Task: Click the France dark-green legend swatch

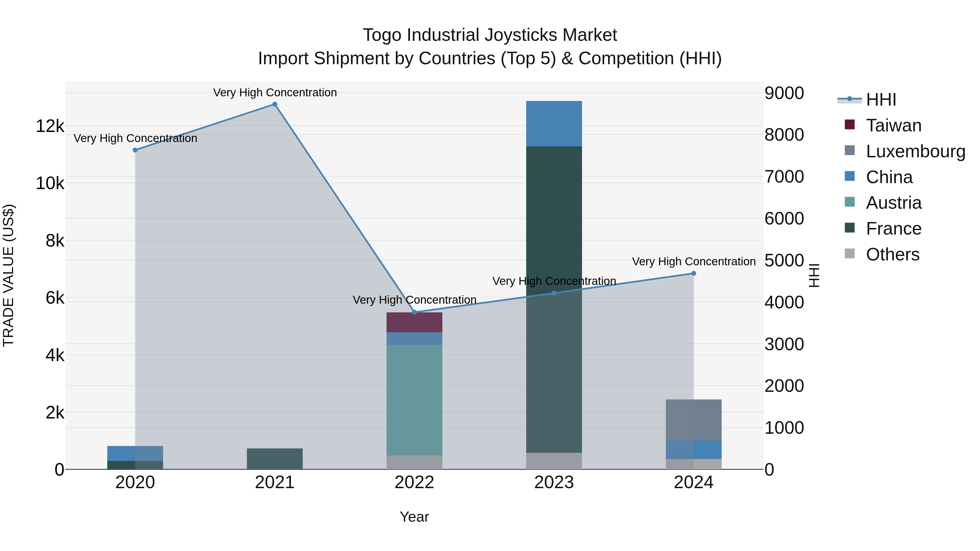Action: [850, 227]
